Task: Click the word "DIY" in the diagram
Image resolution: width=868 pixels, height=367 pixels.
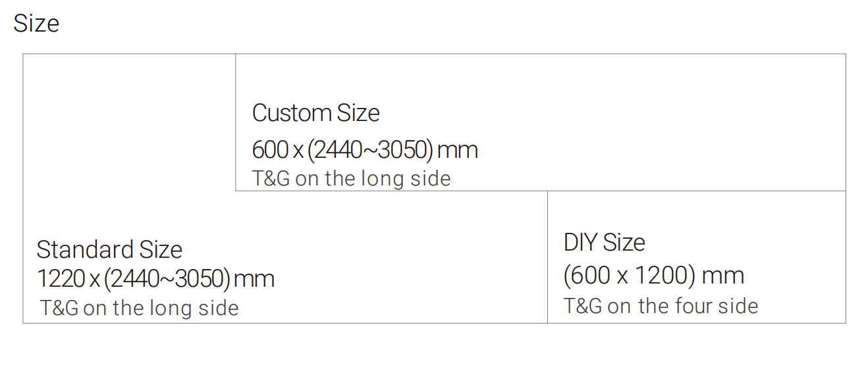Action: tap(581, 243)
